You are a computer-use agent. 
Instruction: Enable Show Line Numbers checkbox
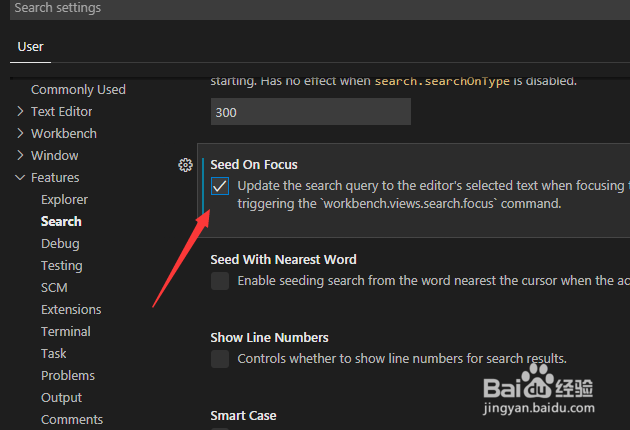[220, 359]
